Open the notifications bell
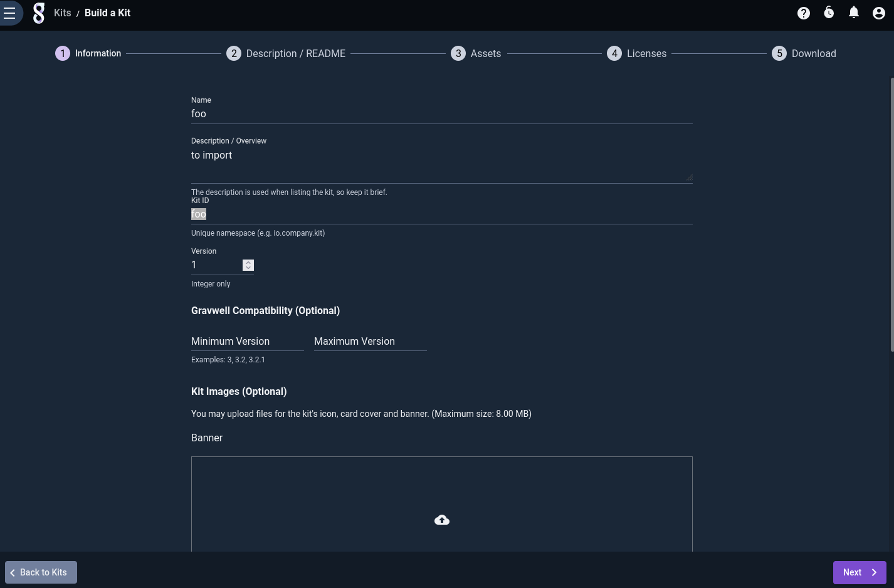 pos(853,13)
